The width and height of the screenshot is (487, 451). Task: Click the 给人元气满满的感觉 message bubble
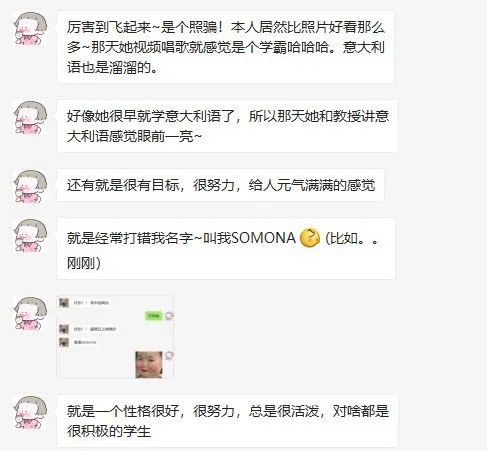(x=220, y=185)
